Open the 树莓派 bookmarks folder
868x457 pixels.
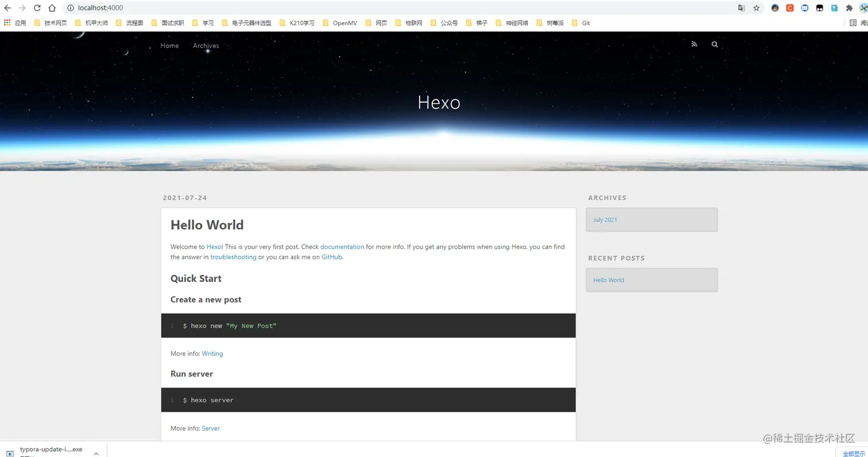tap(550, 23)
